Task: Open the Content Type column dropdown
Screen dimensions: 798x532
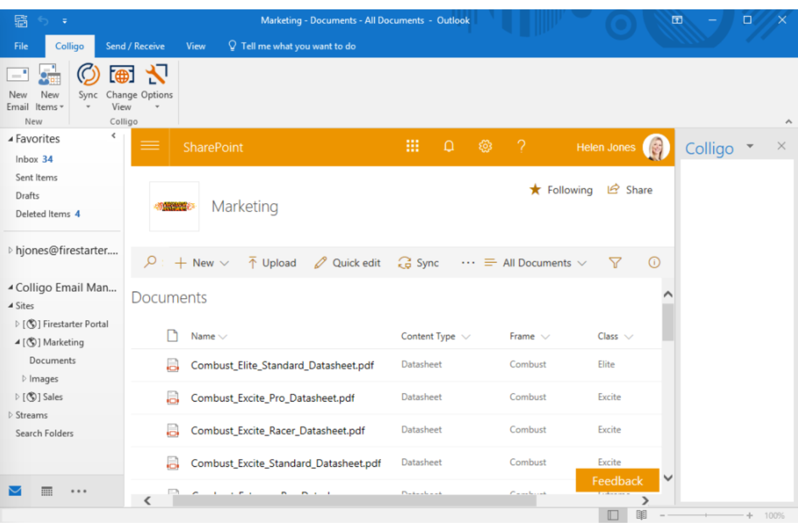Action: [466, 337]
